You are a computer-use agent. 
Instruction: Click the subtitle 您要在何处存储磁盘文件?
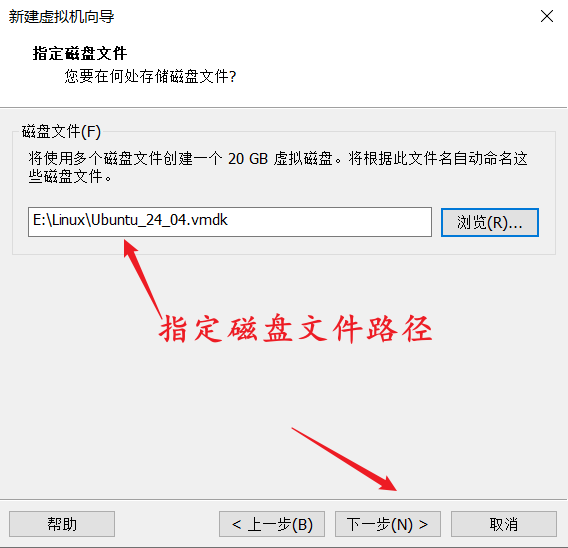pyautogui.click(x=150, y=76)
